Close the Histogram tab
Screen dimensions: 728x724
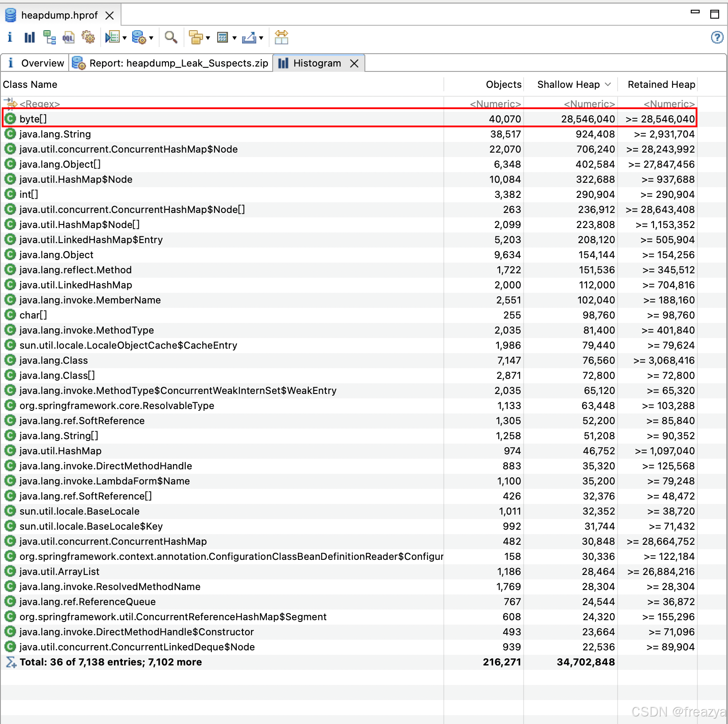point(354,63)
